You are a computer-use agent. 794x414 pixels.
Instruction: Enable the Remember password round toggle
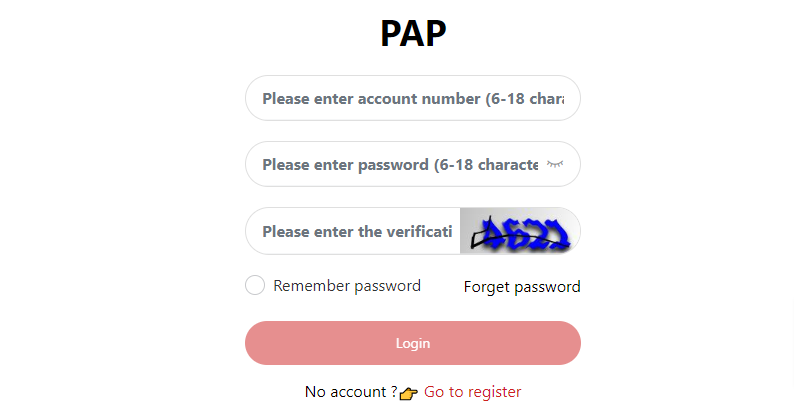click(x=255, y=286)
